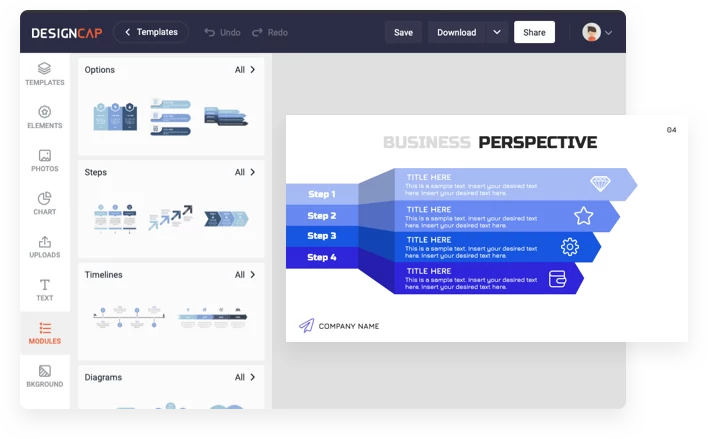Show All Steps modules
The height and width of the screenshot is (439, 708).
point(245,172)
